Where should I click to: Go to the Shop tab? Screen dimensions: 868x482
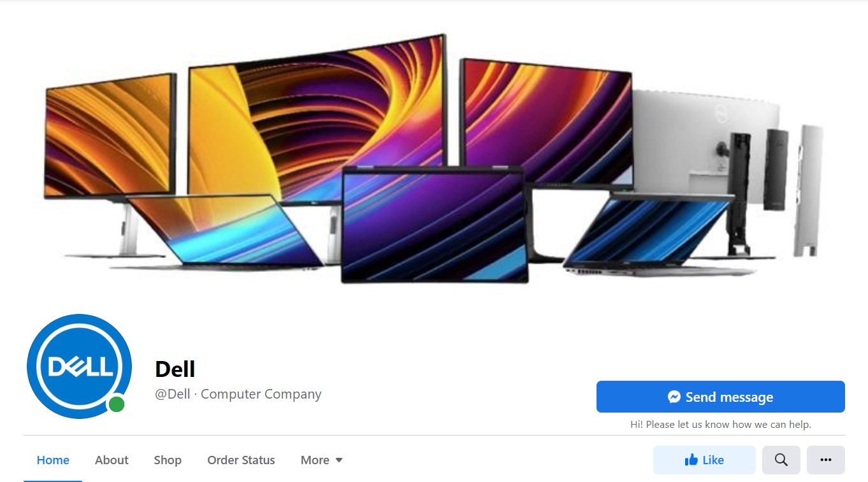point(168,460)
